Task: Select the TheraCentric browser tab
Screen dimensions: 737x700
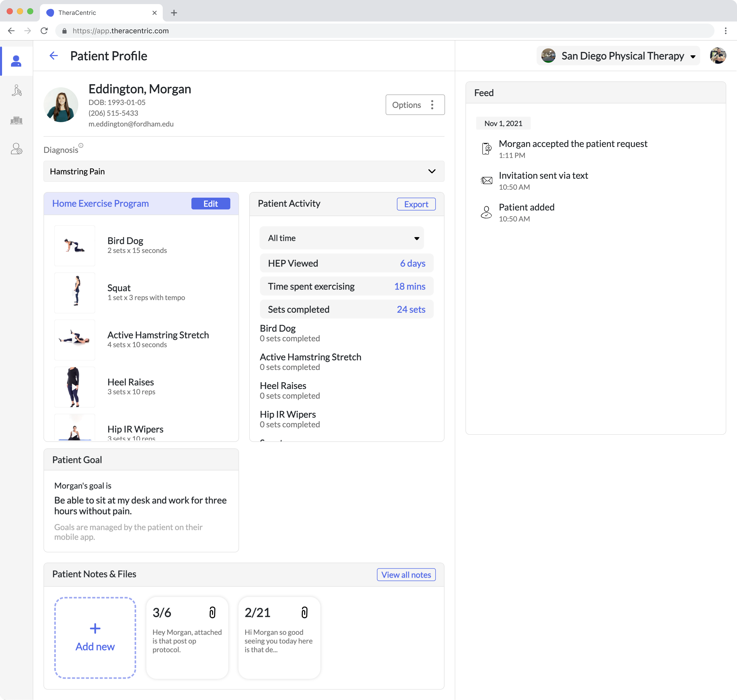Action: (x=101, y=13)
